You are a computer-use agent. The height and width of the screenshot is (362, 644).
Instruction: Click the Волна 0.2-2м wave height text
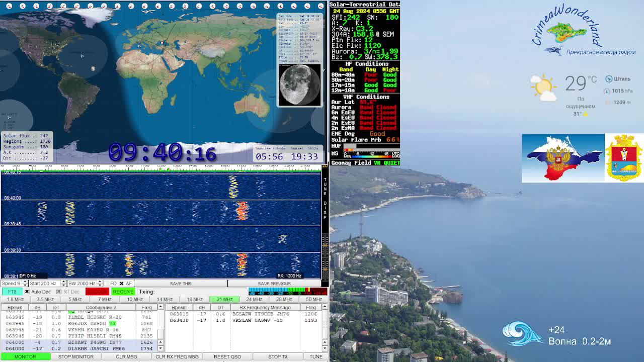(580, 341)
